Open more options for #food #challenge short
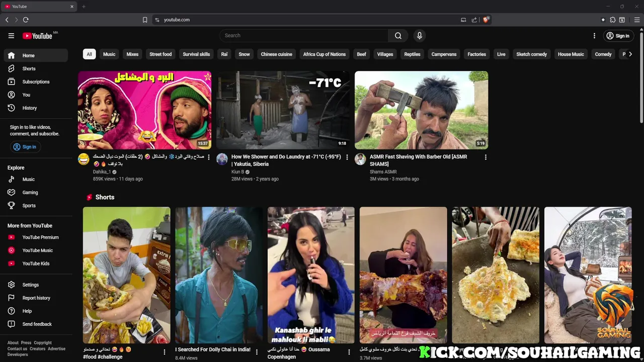The image size is (644, 362). (x=164, y=352)
